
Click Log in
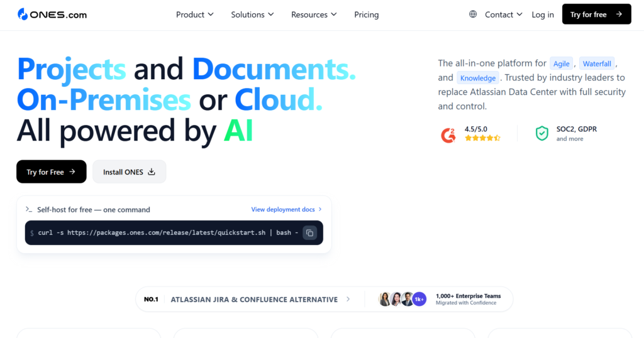point(543,14)
